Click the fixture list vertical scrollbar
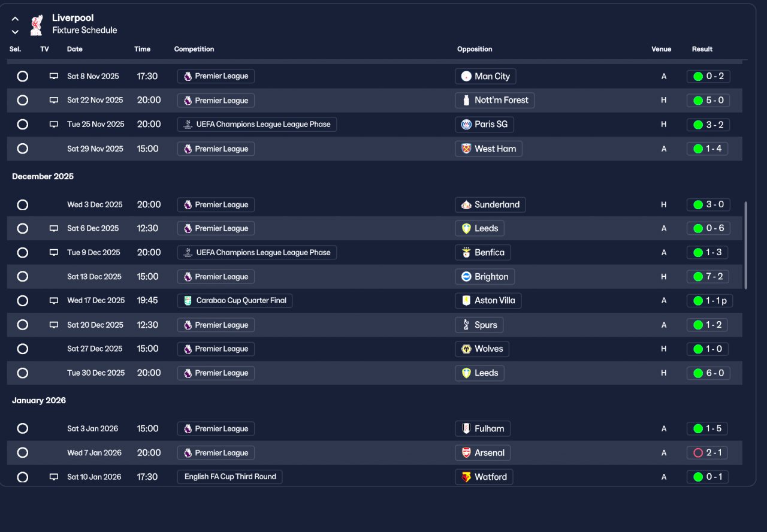Screen dimensions: 767x532 (746, 246)
